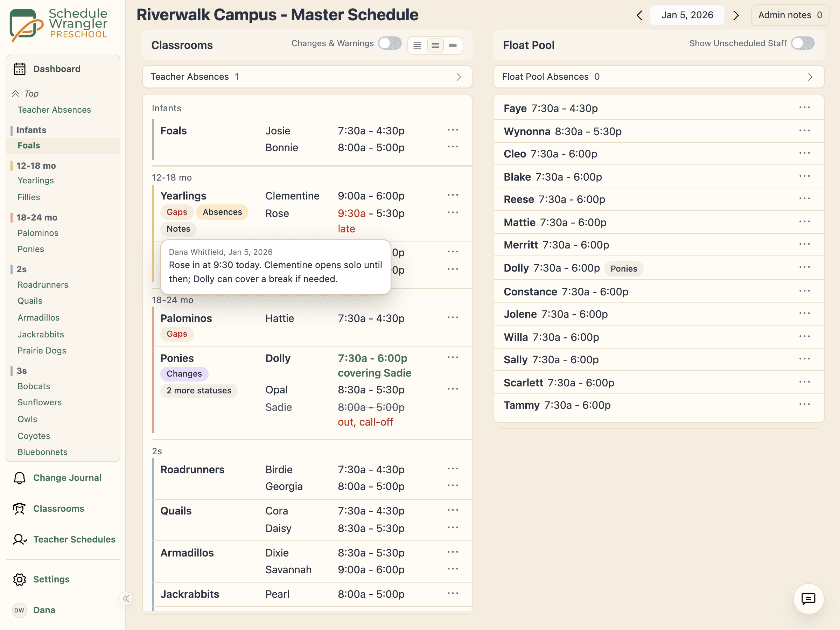
Task: Go to previous day with left arrow
Action: point(639,15)
